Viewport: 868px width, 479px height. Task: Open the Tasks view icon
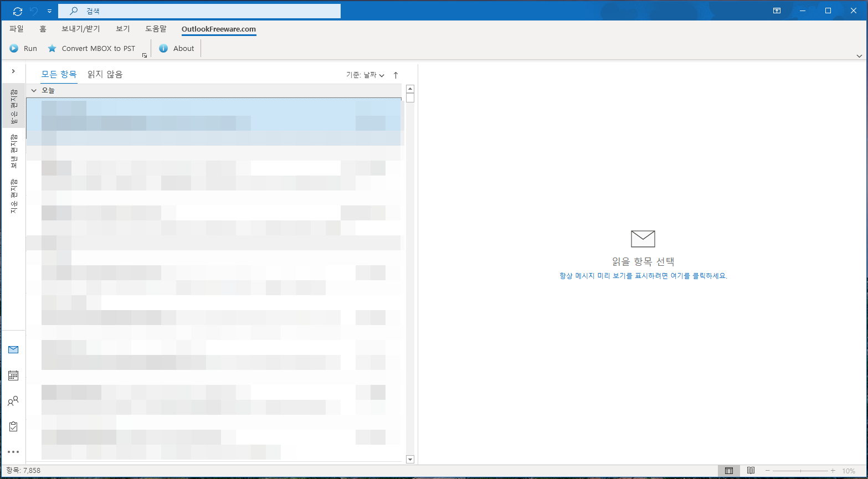click(14, 426)
